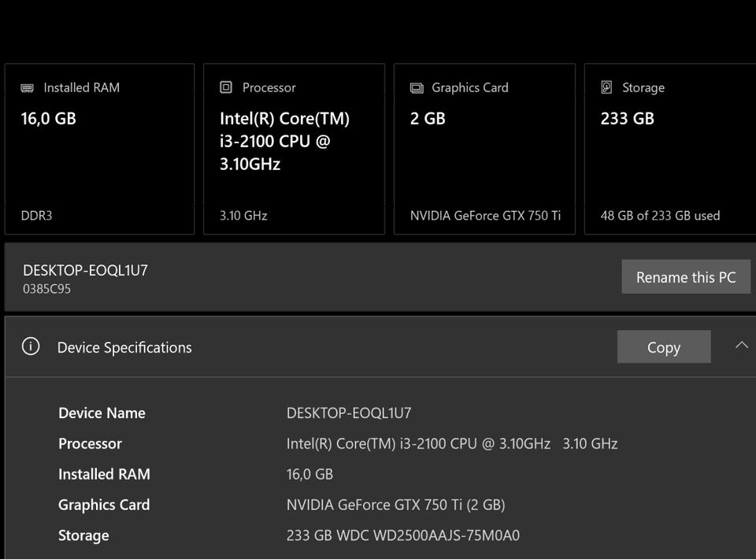Click the Device Specifications header
The image size is (756, 559).
[x=124, y=348]
